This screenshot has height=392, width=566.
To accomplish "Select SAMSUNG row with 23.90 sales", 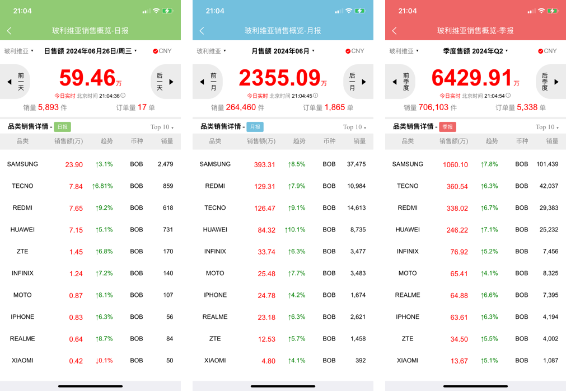I will tap(90, 164).
